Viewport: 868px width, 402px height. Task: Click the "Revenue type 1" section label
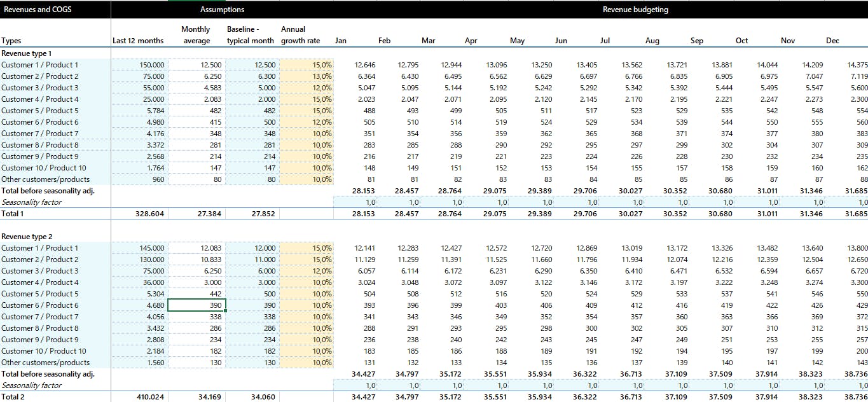pos(27,53)
